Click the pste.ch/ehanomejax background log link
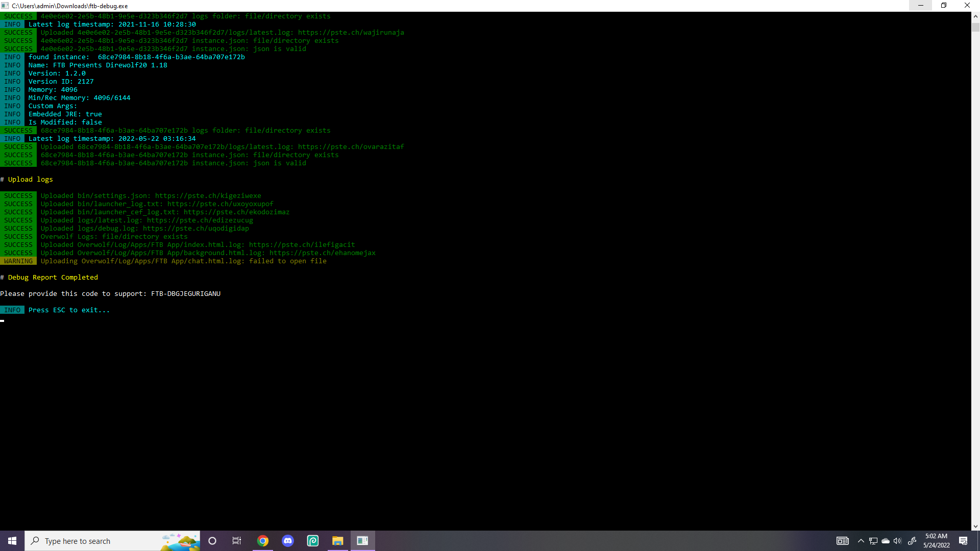980x551 pixels. coord(323,253)
